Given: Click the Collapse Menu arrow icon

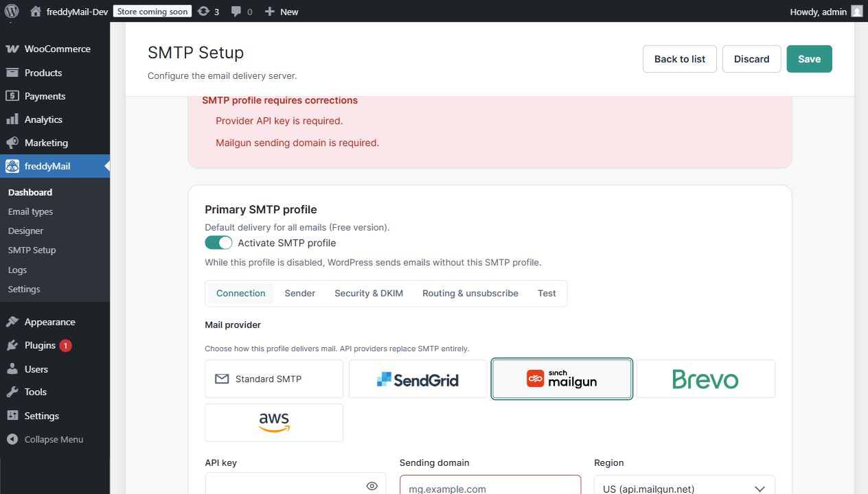Looking at the screenshot, I should pyautogui.click(x=12, y=439).
